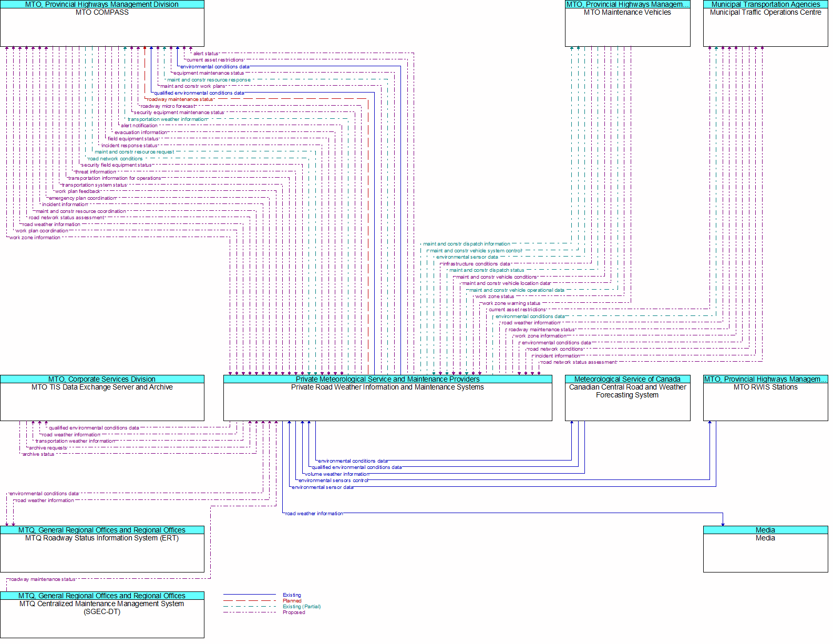This screenshot has width=833, height=644.
Task: Click the 'alert status' flow label
Action: pos(205,54)
